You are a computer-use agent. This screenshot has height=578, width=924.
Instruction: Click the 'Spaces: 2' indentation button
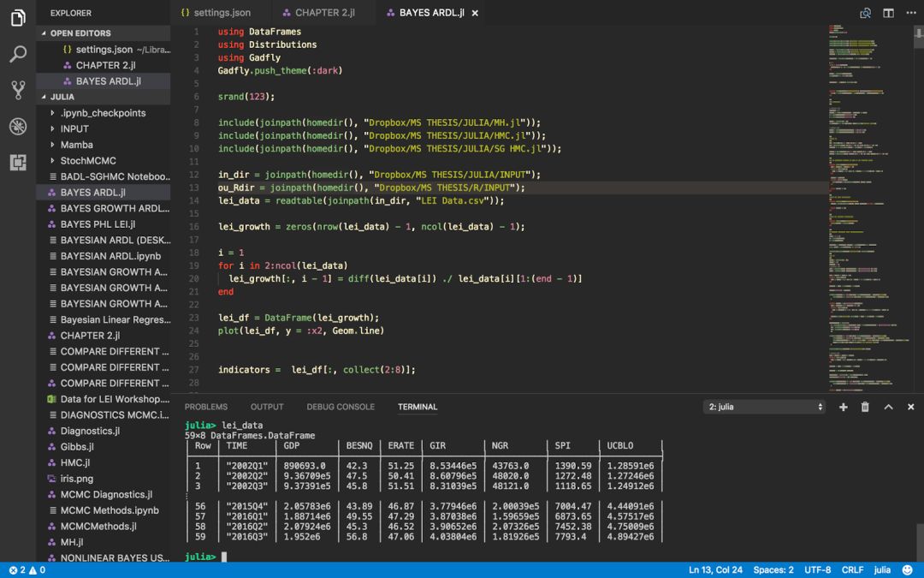click(773, 569)
